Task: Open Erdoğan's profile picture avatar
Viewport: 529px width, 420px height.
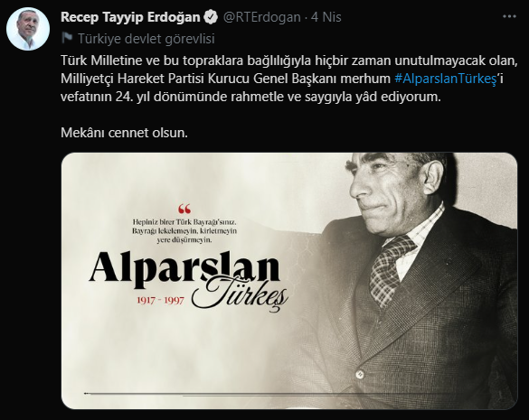Action: point(28,29)
